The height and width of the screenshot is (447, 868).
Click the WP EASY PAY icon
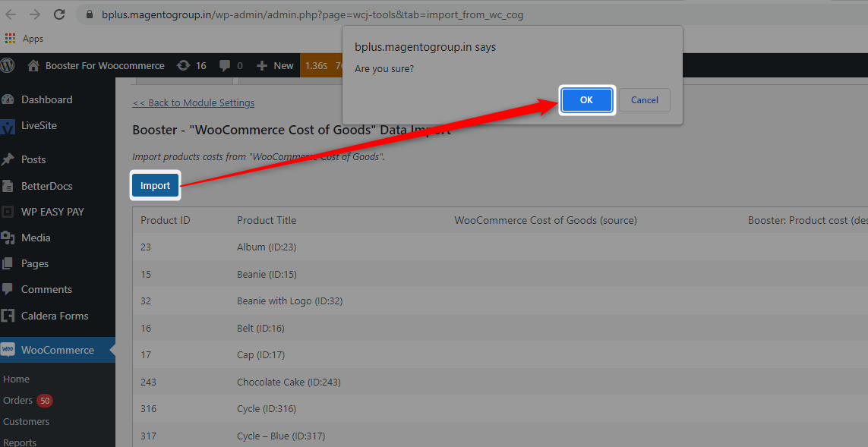pyautogui.click(x=8, y=212)
